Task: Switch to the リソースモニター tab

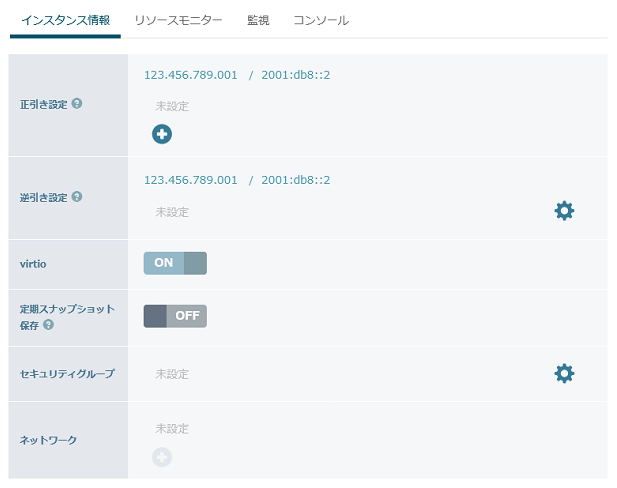Action: point(178,20)
